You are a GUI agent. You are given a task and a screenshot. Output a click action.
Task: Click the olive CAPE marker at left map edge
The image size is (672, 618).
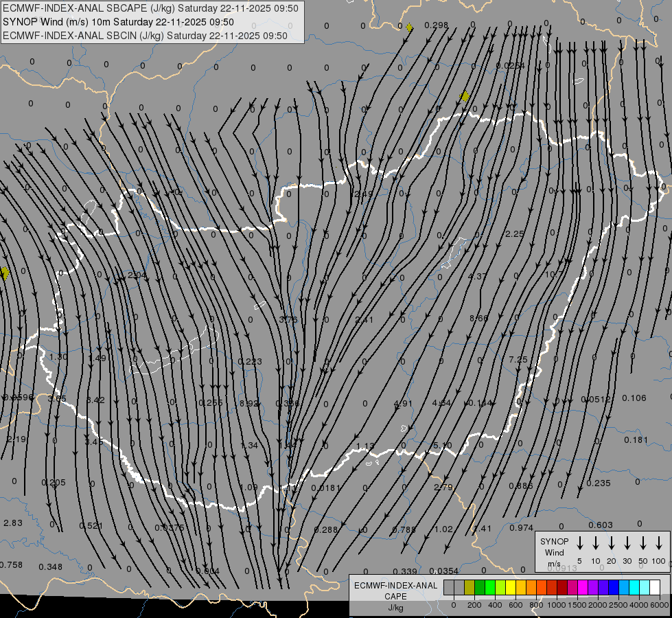click(5, 273)
